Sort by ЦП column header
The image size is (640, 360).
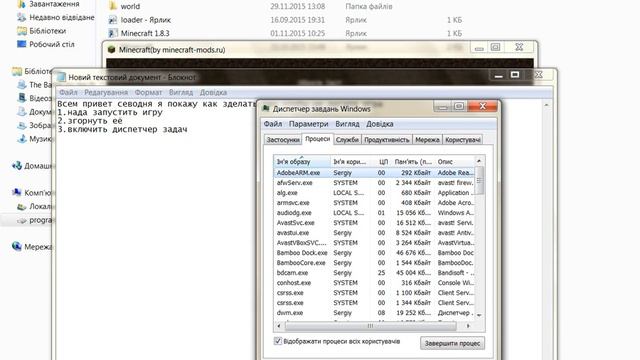(381, 162)
